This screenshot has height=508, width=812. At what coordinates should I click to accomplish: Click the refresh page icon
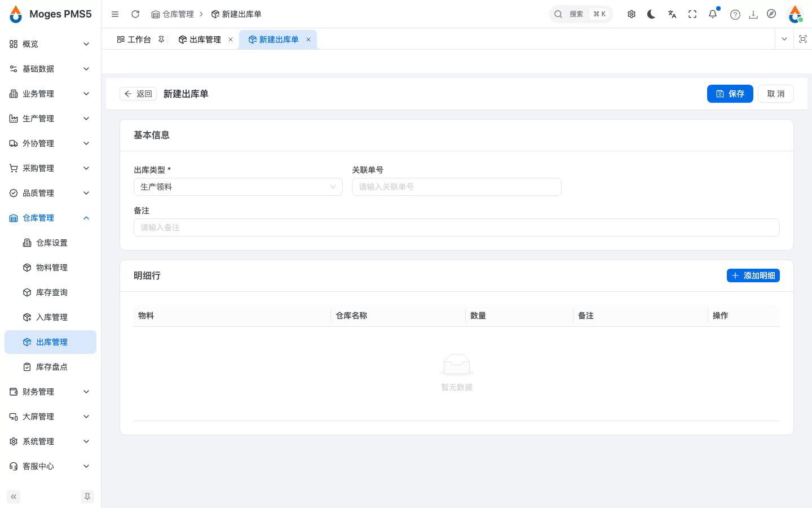coord(135,14)
